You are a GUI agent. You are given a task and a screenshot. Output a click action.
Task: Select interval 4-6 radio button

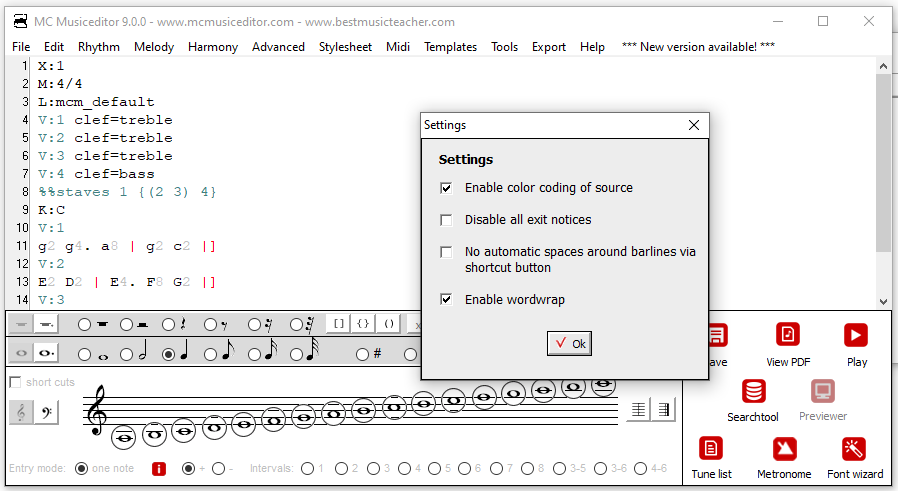[x=640, y=469]
